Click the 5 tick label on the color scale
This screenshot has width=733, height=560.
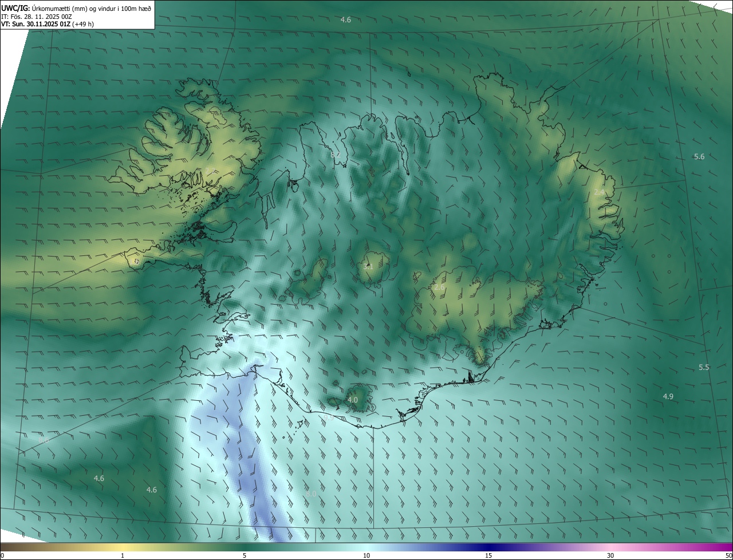tap(245, 555)
